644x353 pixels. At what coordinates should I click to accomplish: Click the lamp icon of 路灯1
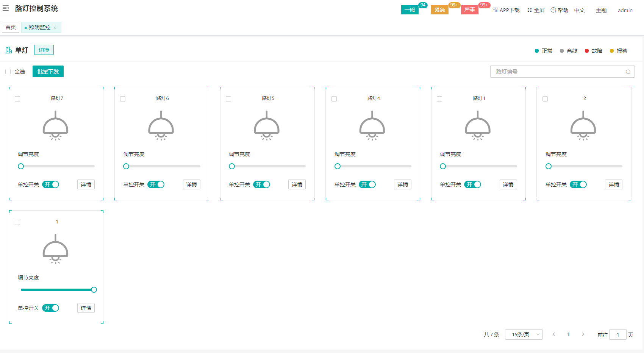click(478, 125)
